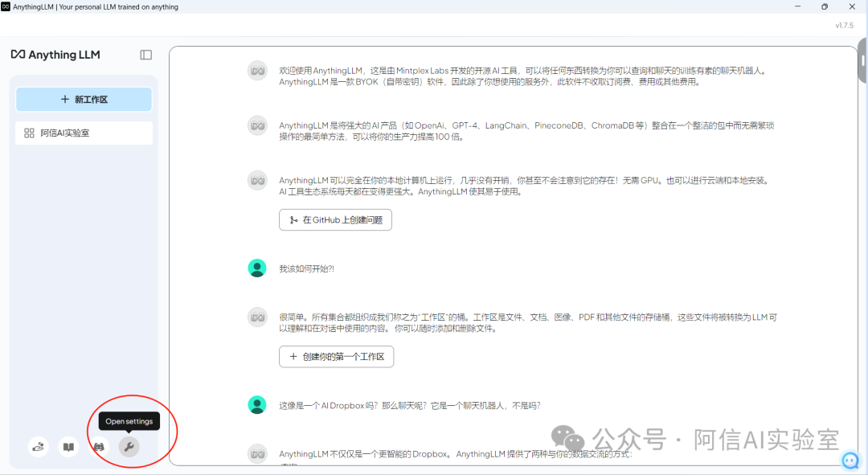Open the Discord community icon
Image resolution: width=868 pixels, height=475 pixels.
pos(99,447)
